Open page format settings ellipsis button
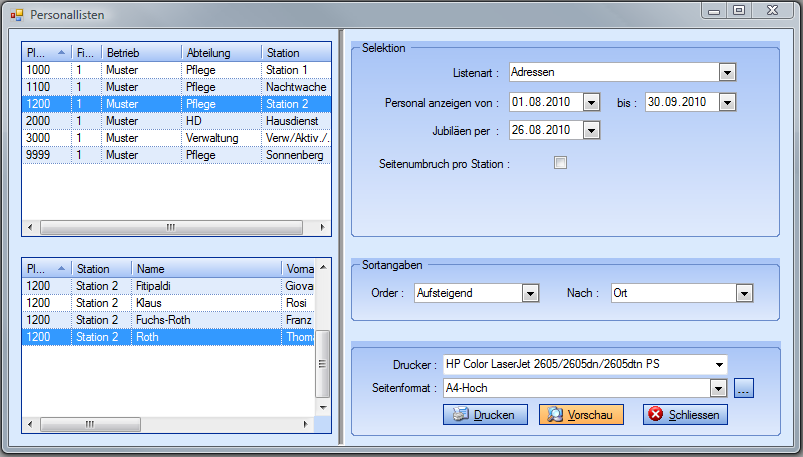This screenshot has width=803, height=457. click(743, 388)
